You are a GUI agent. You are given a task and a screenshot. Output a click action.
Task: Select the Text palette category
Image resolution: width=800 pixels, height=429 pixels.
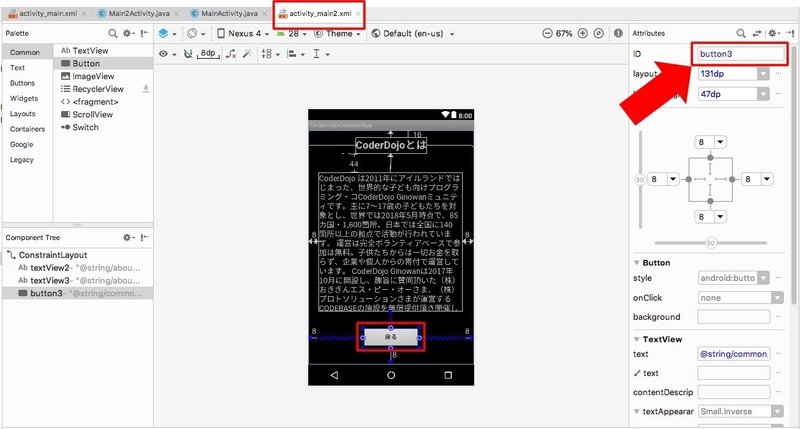pyautogui.click(x=17, y=67)
